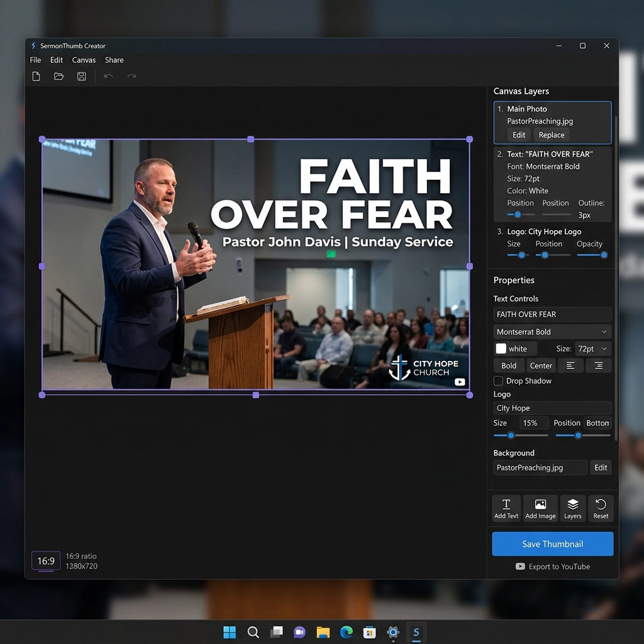
Task: Click the SermonThumb Creator title bar logo
Action: pyautogui.click(x=33, y=45)
